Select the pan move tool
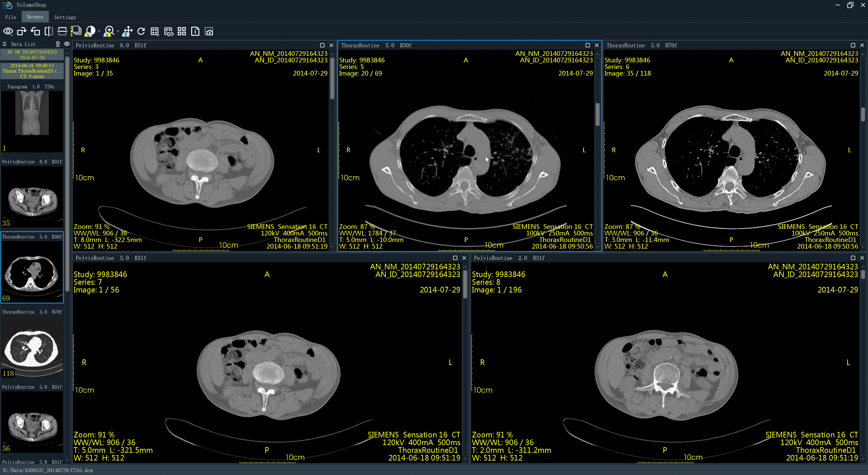 click(x=127, y=31)
